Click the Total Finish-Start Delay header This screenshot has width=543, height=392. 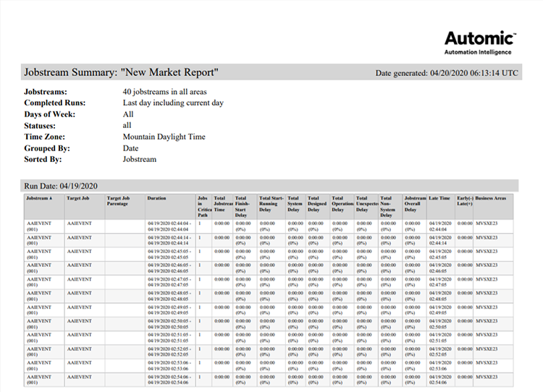[245, 206]
